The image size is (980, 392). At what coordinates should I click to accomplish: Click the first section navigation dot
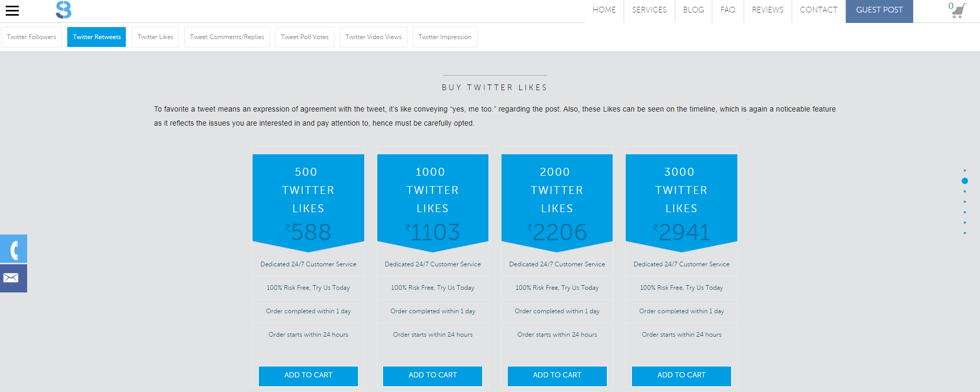pyautogui.click(x=965, y=170)
